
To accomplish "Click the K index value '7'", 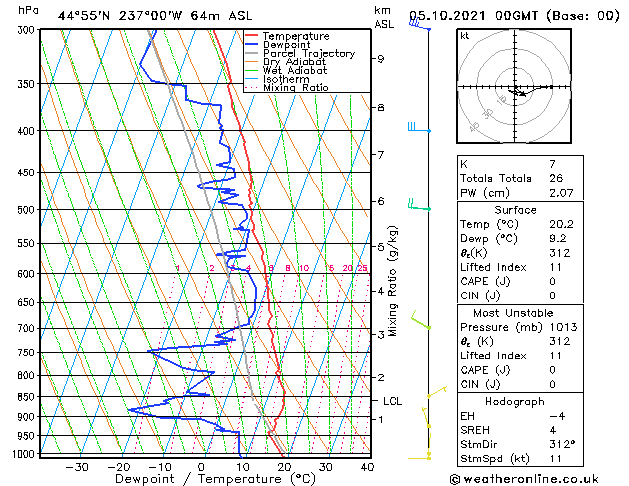I will pos(552,164).
